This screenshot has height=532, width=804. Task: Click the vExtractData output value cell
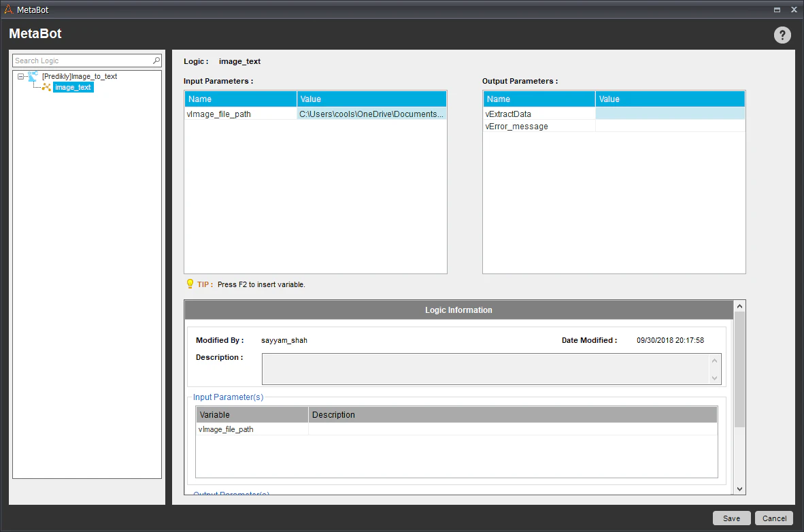(x=669, y=114)
